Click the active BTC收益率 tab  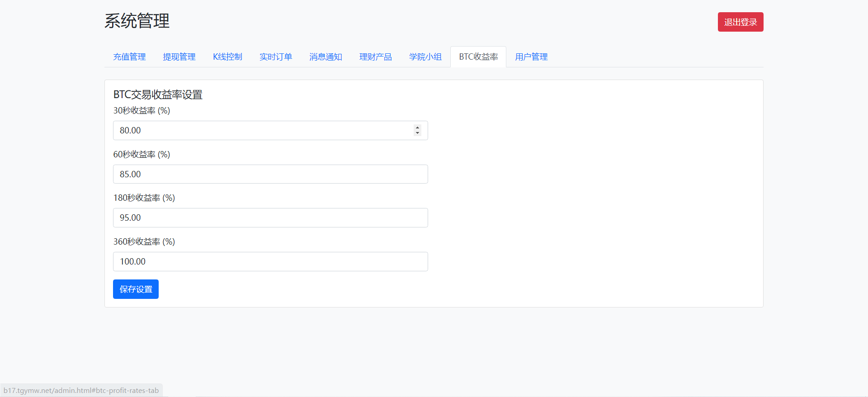[478, 57]
